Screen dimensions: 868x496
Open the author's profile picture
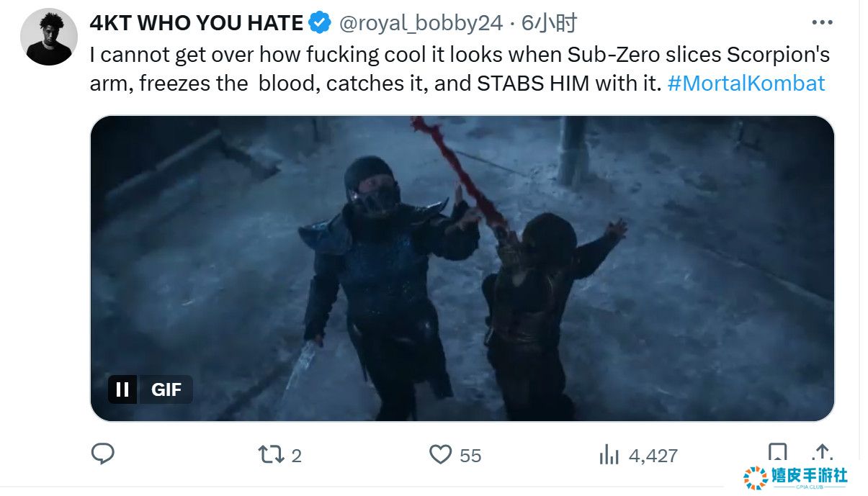click(x=49, y=37)
